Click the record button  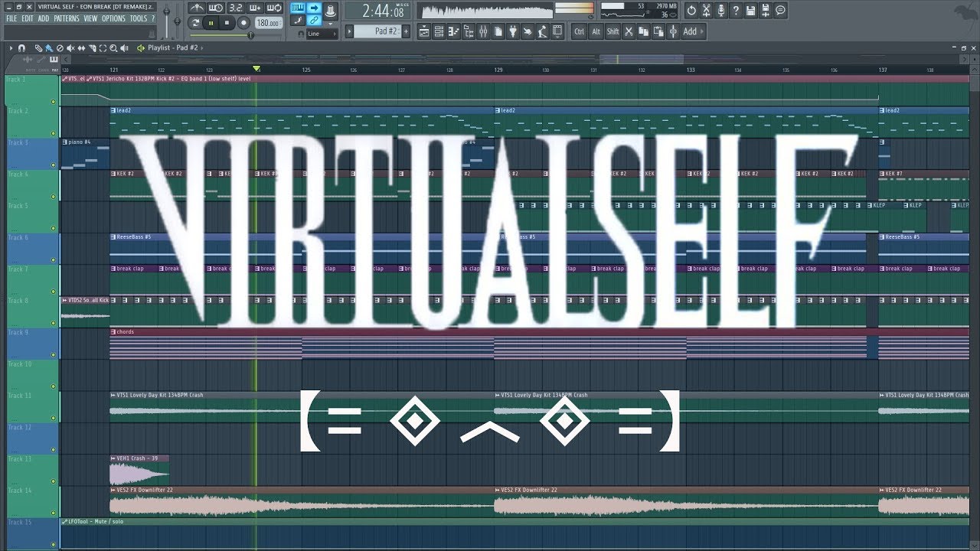[243, 23]
